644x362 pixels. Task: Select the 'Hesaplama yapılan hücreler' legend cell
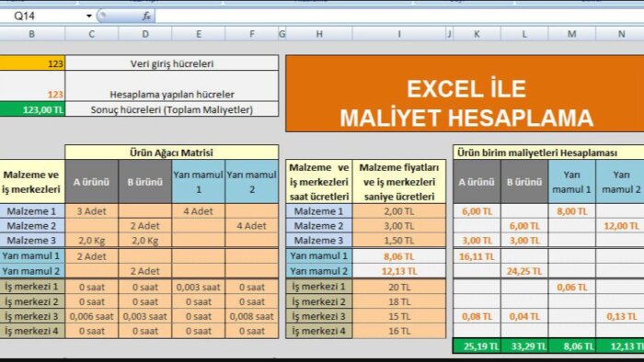[172, 86]
